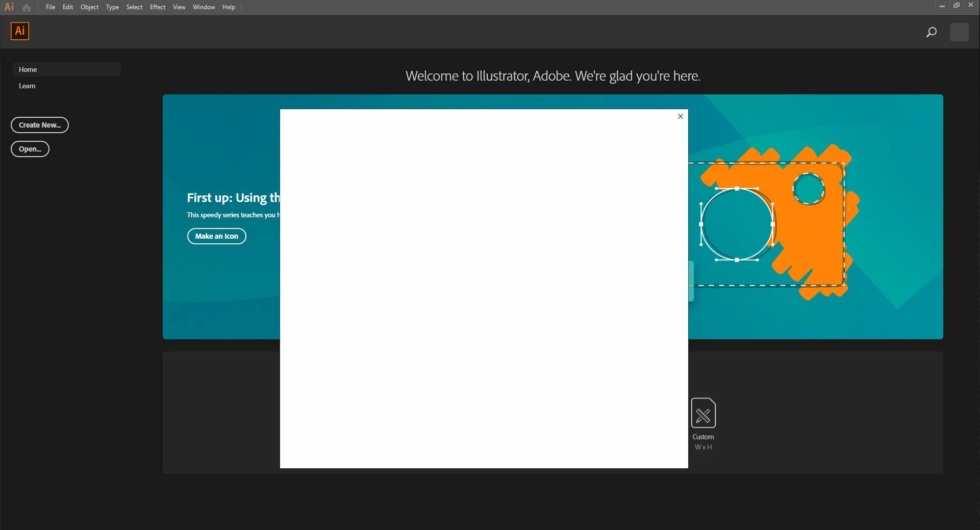
Task: Open the search magnifier icon
Action: (x=931, y=32)
